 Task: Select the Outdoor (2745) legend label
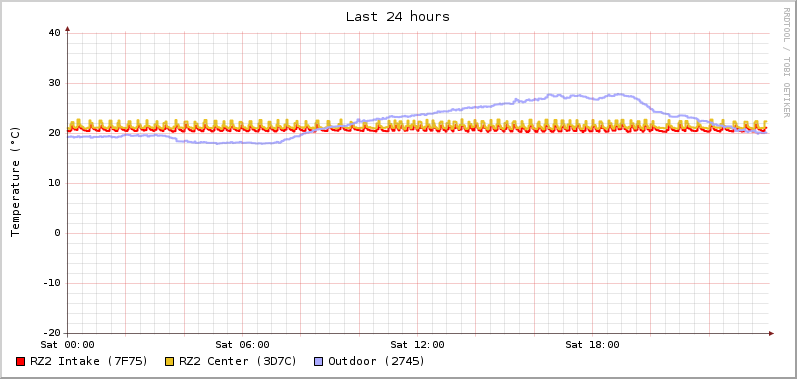tap(377, 361)
